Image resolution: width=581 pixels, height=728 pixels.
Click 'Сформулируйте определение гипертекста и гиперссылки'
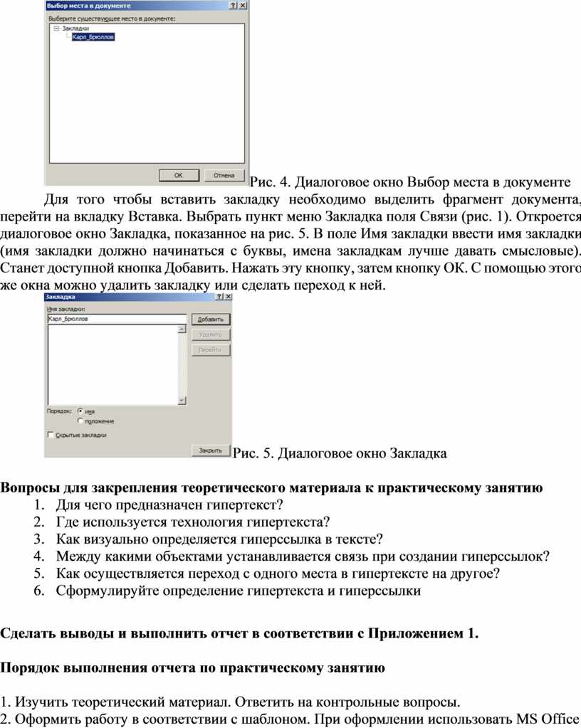pos(239,591)
